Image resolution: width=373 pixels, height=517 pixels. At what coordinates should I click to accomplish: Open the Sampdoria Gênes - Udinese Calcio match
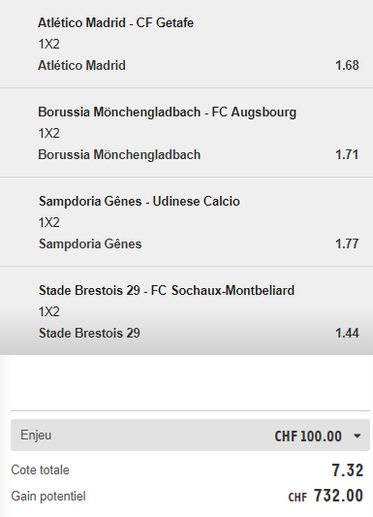pos(139,201)
